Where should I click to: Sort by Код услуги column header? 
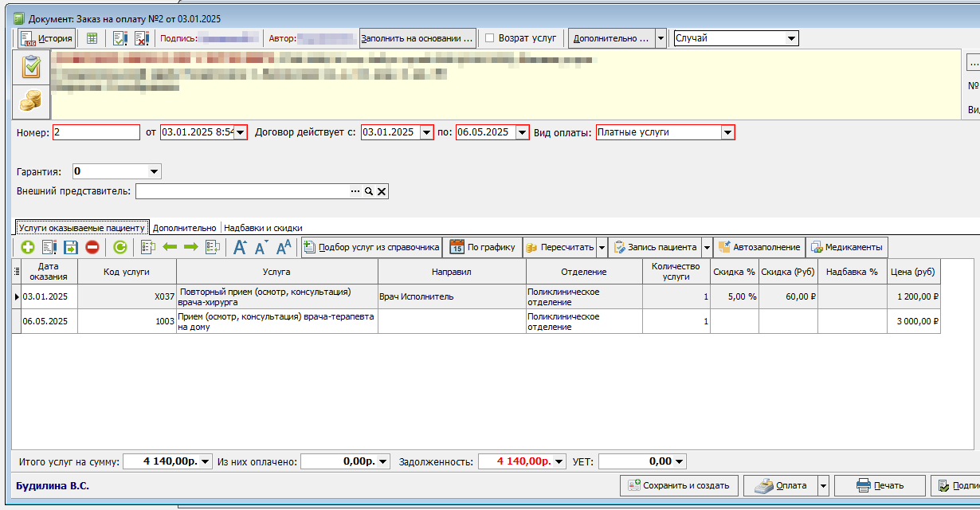(x=127, y=272)
